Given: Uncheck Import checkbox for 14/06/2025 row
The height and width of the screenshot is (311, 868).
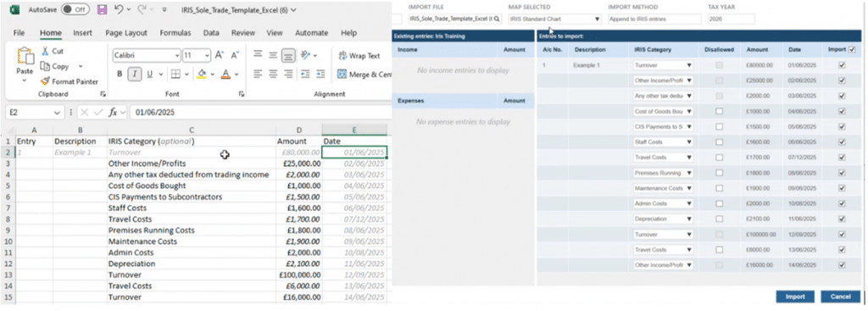Looking at the screenshot, I should pyautogui.click(x=842, y=265).
